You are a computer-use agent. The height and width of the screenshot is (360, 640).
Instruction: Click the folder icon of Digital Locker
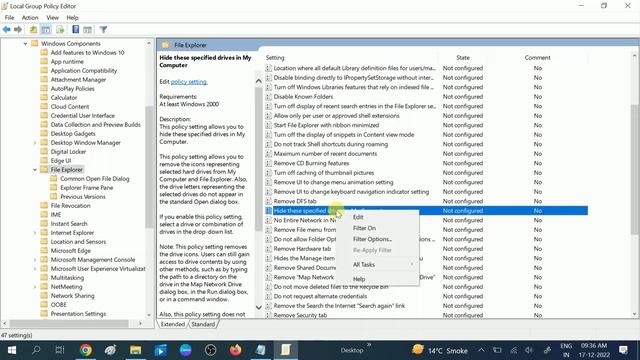pyautogui.click(x=44, y=151)
